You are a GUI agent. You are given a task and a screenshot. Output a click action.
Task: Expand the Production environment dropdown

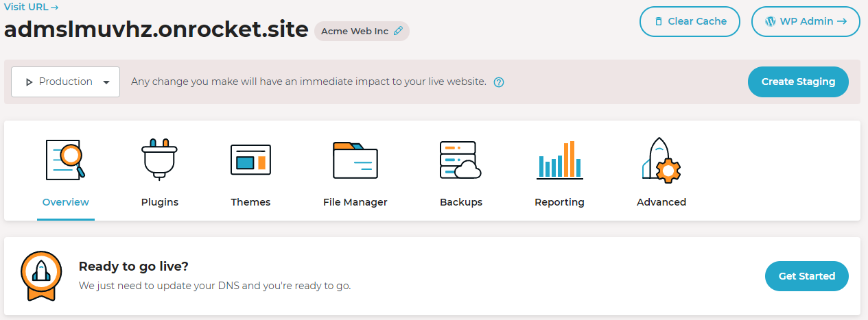pyautogui.click(x=66, y=82)
